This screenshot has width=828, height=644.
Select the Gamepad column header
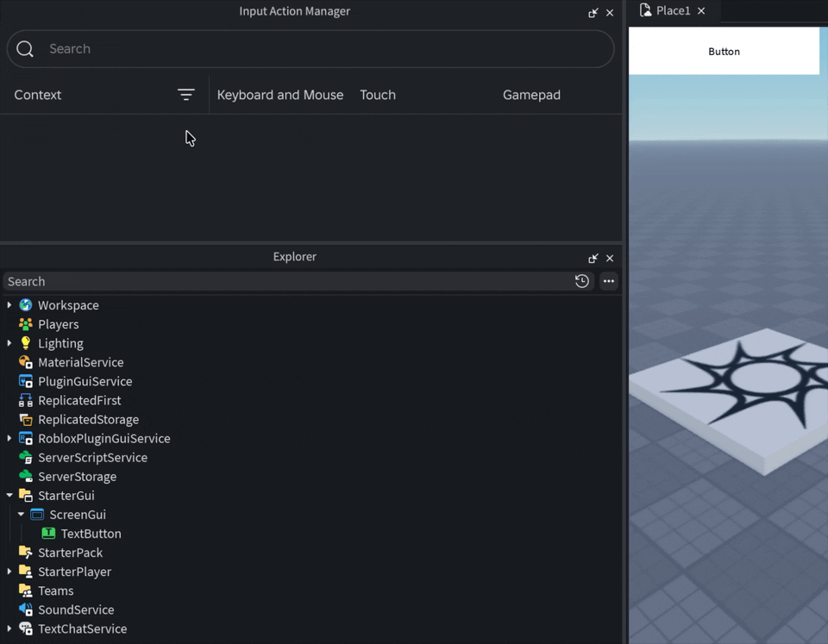531,95
